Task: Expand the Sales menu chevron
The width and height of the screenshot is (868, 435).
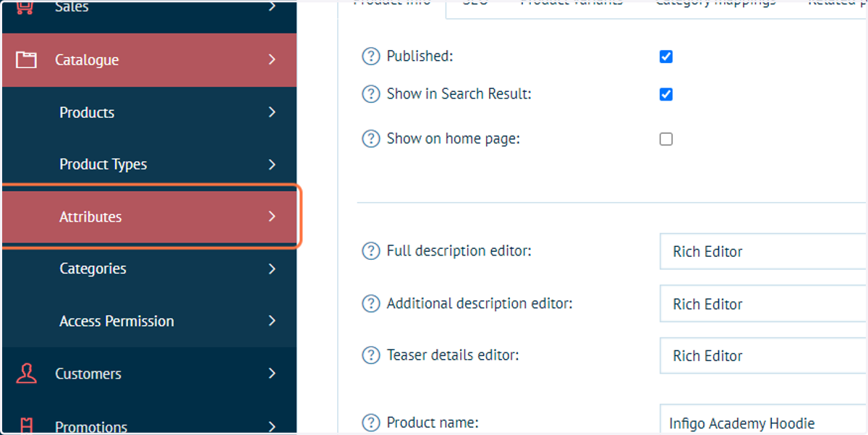Action: (x=272, y=7)
